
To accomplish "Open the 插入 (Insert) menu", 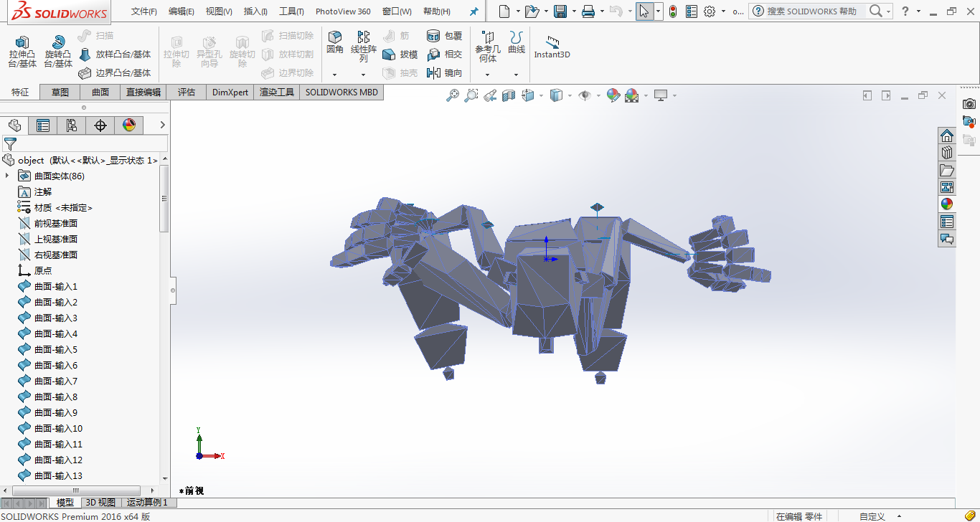I will [x=255, y=11].
